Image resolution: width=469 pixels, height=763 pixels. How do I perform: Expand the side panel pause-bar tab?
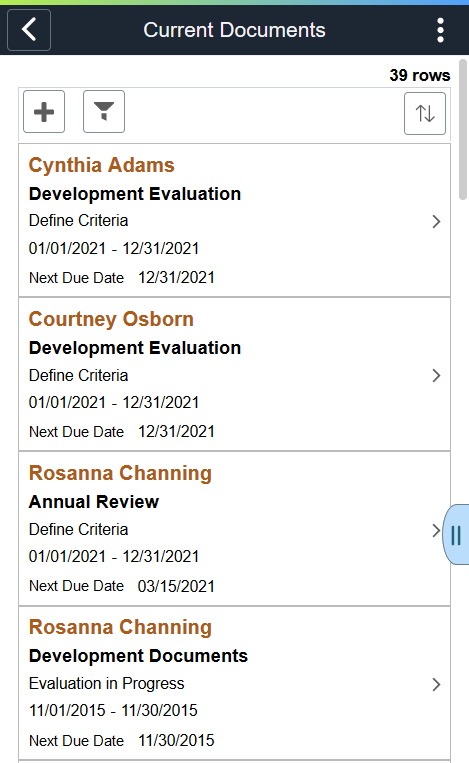[x=456, y=534]
